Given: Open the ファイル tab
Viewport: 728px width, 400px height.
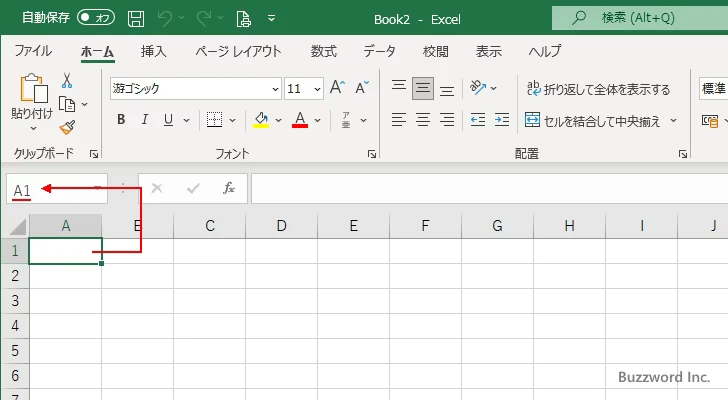Looking at the screenshot, I should (x=33, y=51).
